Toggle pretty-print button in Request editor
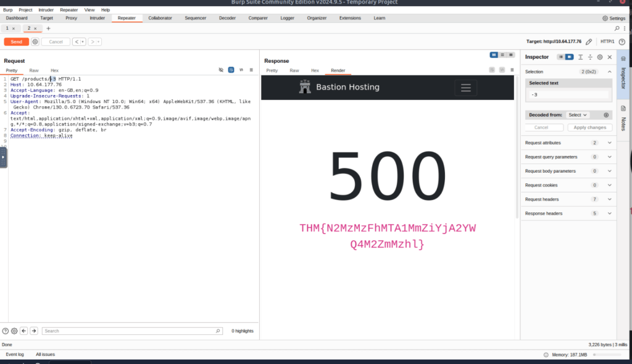Image resolution: width=632 pixels, height=364 pixels. click(x=231, y=70)
